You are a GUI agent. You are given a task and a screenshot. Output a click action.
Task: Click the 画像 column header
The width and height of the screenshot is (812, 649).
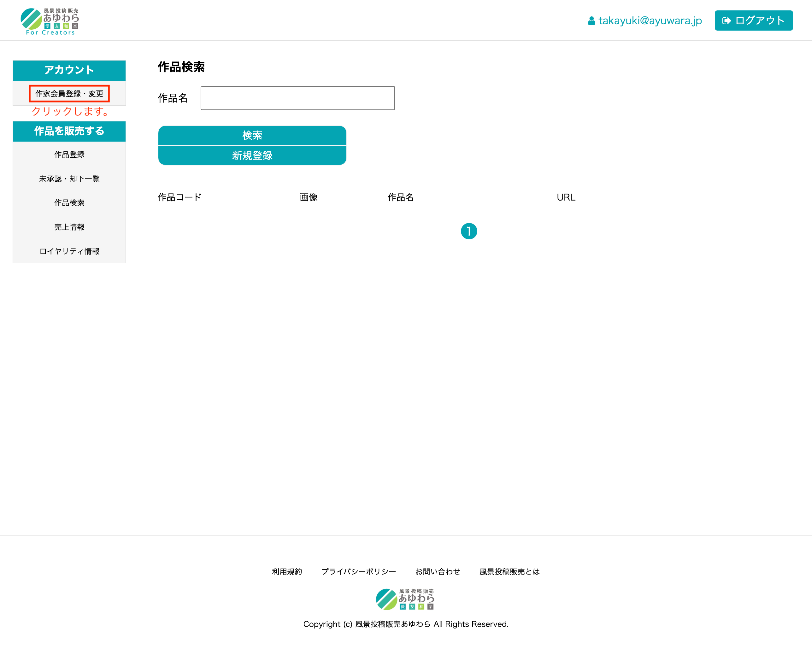pos(309,197)
